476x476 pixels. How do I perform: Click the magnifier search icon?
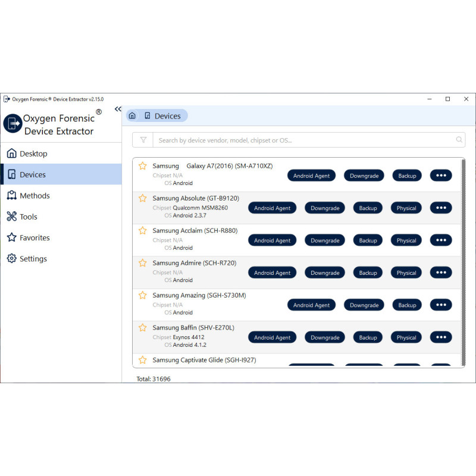(459, 140)
